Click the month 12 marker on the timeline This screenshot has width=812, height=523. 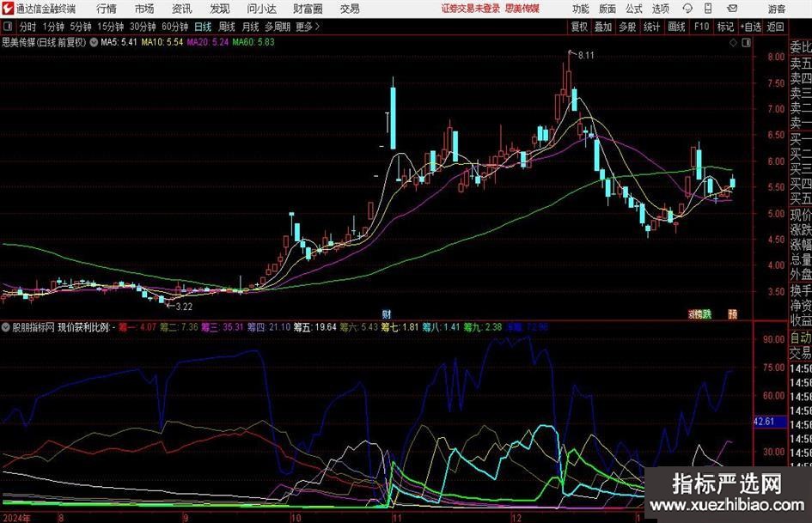coord(516,518)
